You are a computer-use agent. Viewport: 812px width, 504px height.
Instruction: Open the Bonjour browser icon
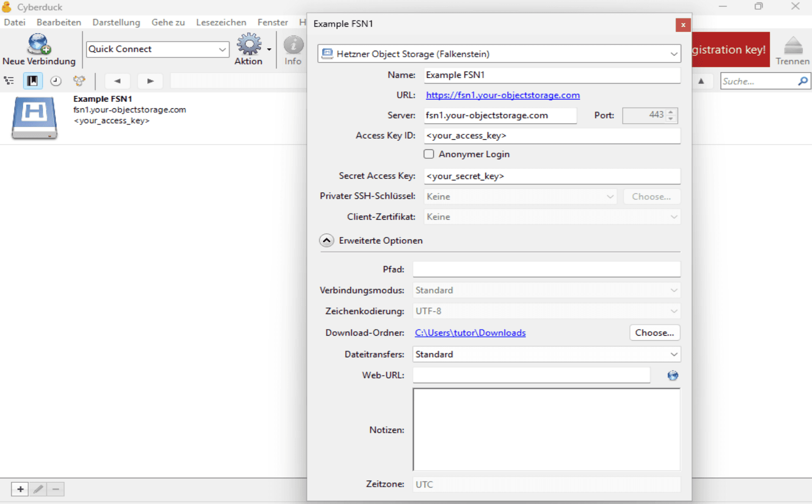[x=79, y=81]
